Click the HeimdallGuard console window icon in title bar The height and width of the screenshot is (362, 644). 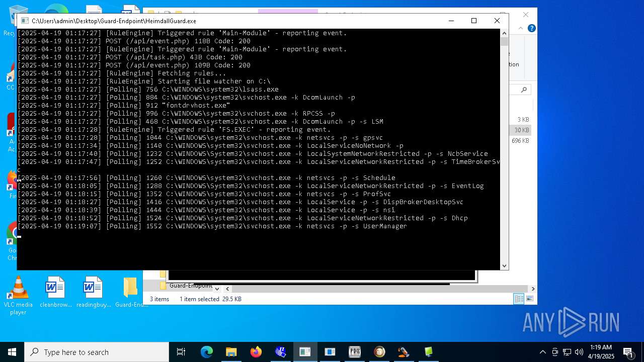coord(25,21)
